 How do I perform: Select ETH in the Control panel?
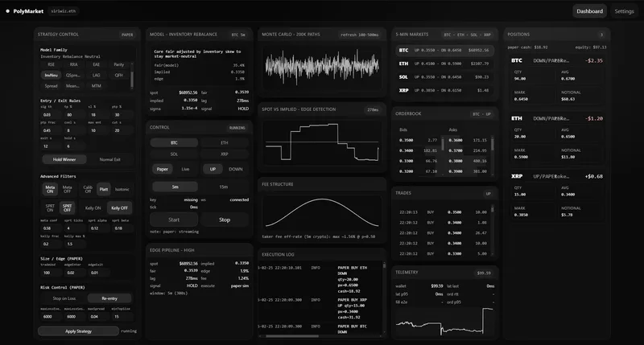coord(225,143)
